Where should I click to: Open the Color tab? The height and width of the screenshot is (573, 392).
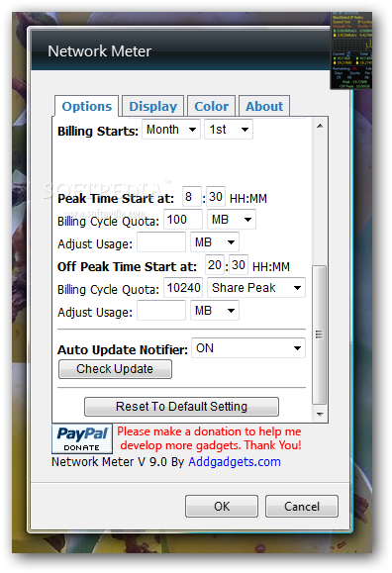point(212,106)
